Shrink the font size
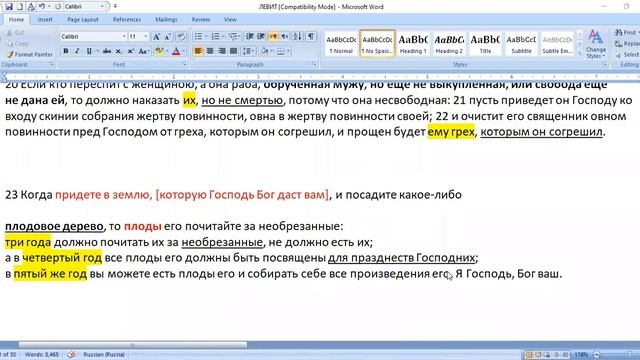 pos(168,37)
